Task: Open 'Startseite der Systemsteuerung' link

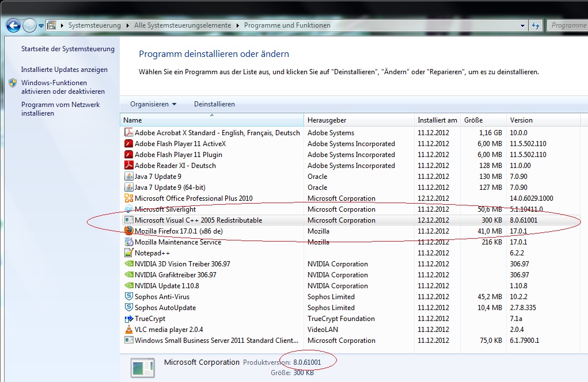Action: tap(68, 49)
